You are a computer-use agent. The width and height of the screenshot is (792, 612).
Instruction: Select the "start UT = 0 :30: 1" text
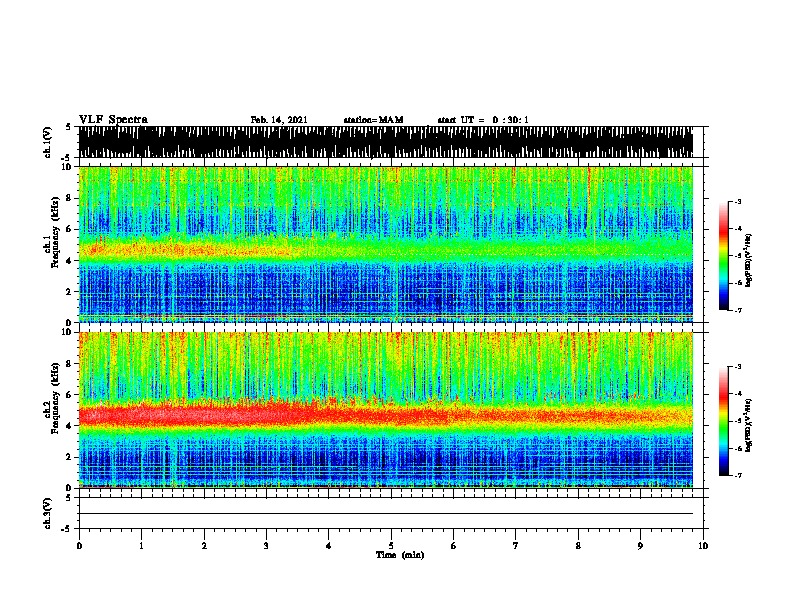(x=483, y=120)
